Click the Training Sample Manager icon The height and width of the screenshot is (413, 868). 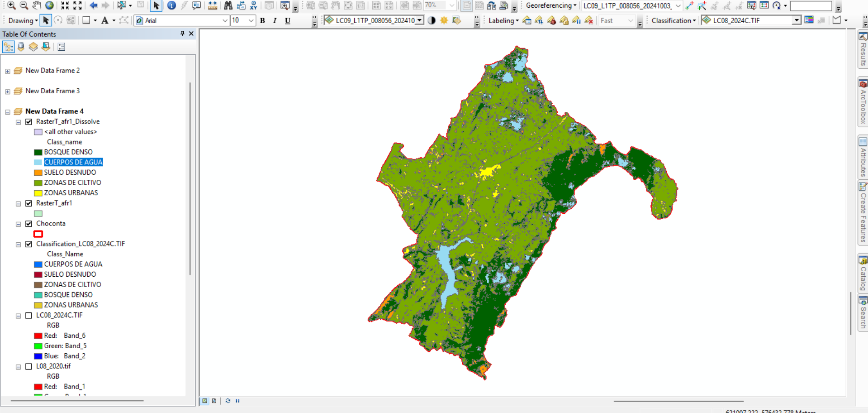point(809,20)
